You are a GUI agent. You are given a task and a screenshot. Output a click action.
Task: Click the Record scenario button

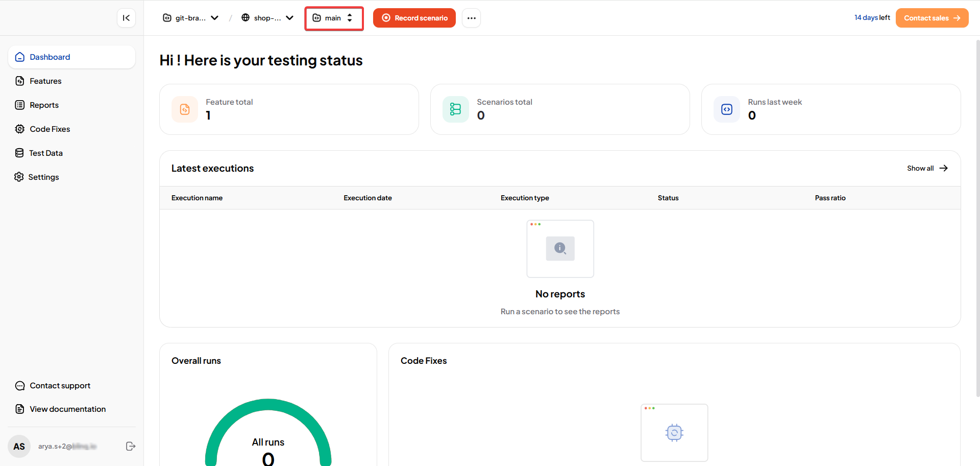[x=414, y=18]
